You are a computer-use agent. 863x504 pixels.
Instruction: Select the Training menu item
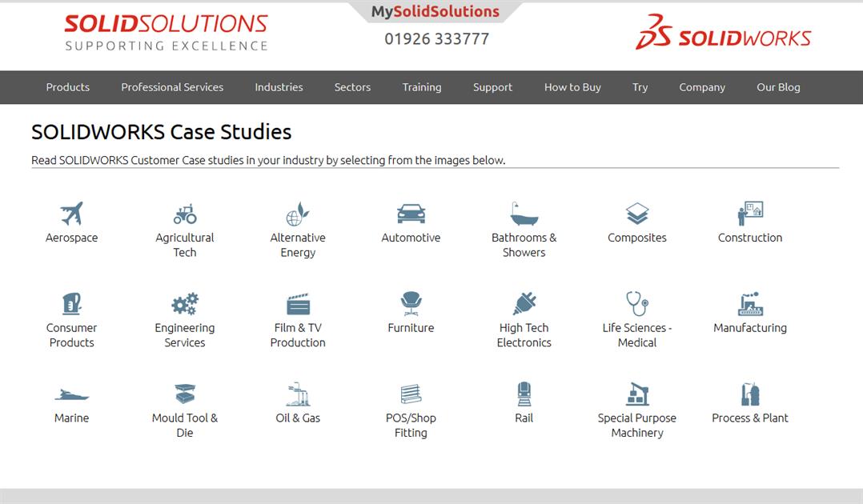(422, 87)
